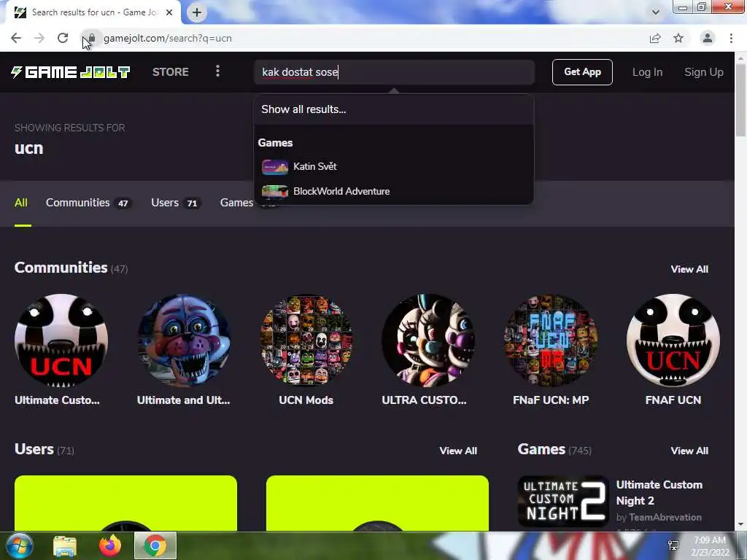The height and width of the screenshot is (560, 747).
Task: Open the Ultimate and Ult... community avatar
Action: 184,341
